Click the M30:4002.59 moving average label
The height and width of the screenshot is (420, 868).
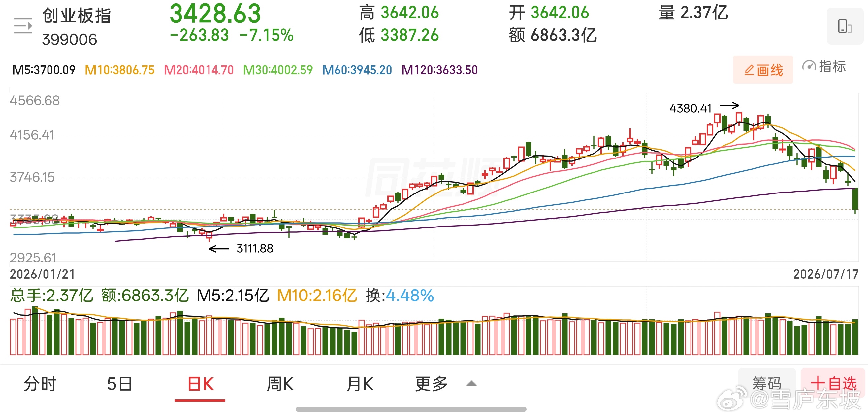tap(278, 70)
